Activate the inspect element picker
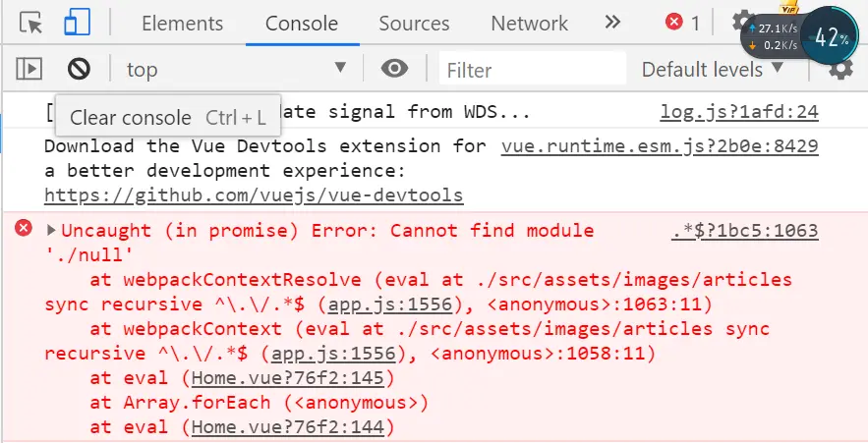 click(30, 23)
